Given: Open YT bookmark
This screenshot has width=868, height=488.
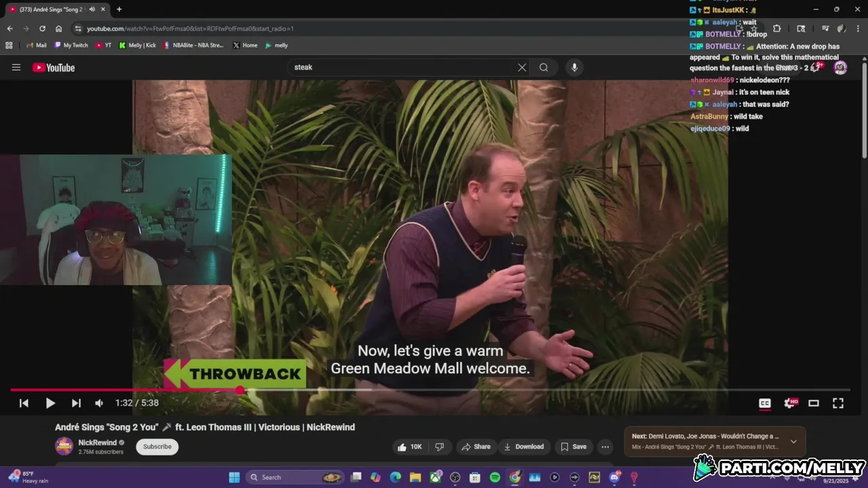Looking at the screenshot, I should pyautogui.click(x=104, y=45).
